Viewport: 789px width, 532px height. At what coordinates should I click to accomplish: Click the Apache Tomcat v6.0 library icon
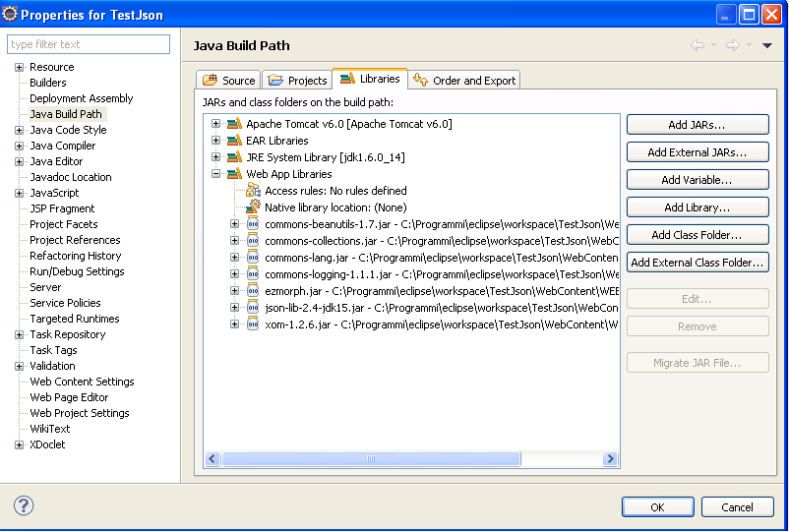[x=234, y=124]
